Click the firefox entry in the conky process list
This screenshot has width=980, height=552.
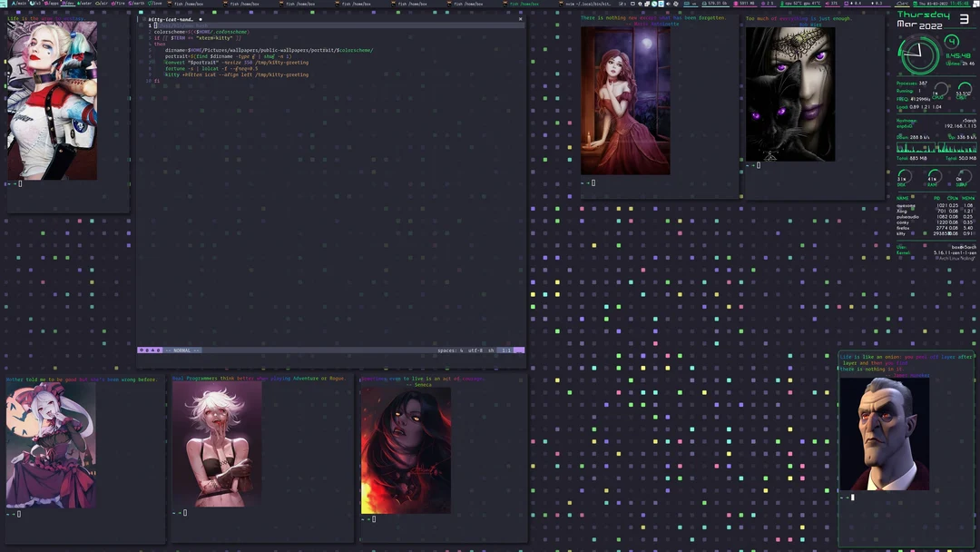[x=901, y=227]
